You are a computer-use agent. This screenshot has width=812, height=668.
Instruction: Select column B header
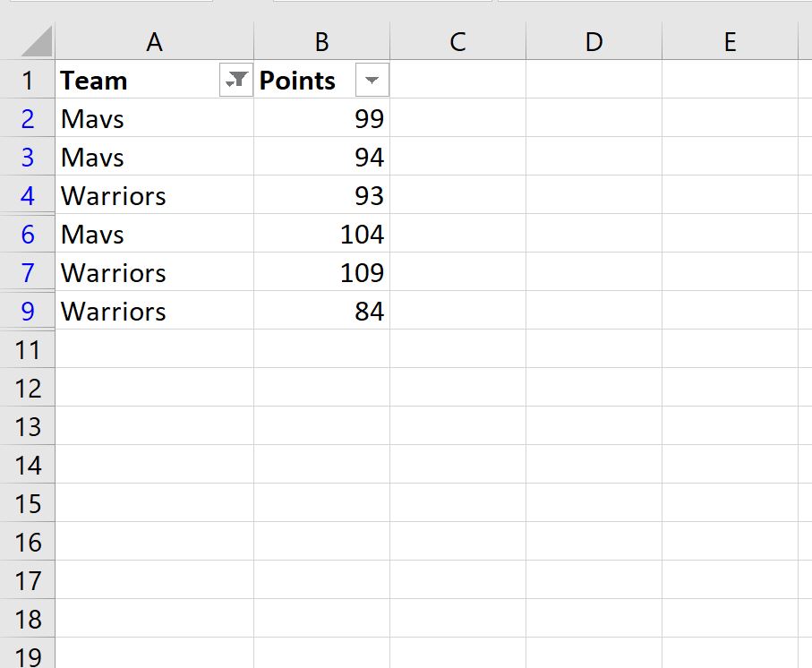pyautogui.click(x=321, y=41)
